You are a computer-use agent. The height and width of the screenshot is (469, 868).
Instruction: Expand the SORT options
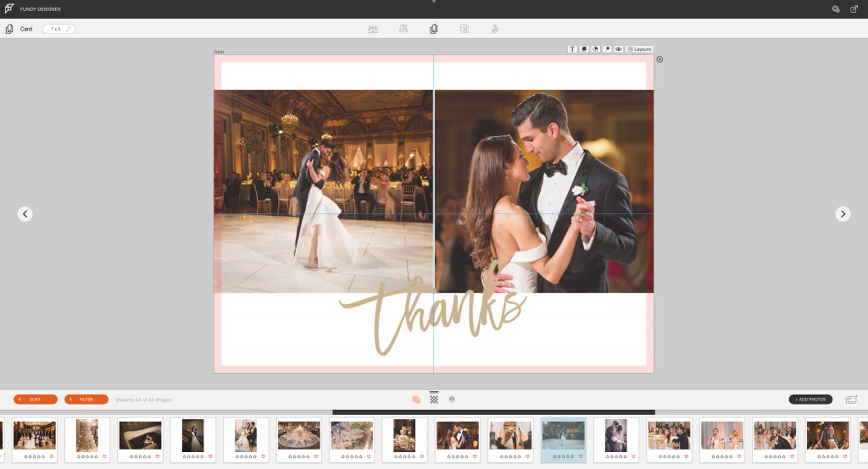35,399
